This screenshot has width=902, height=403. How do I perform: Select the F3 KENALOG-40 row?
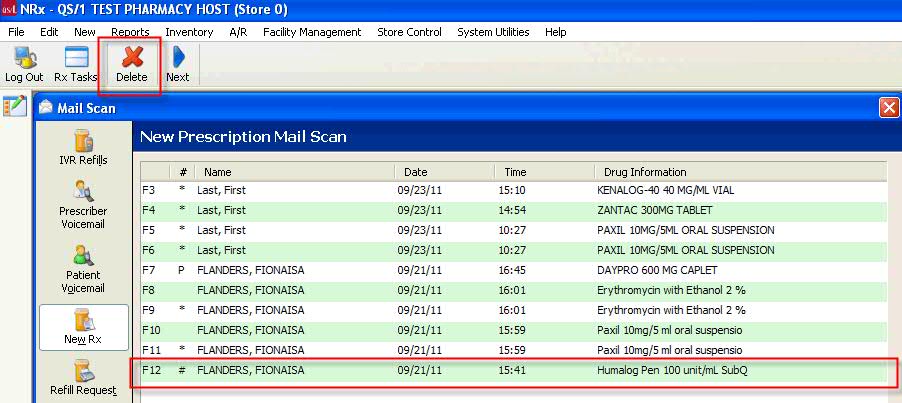[514, 190]
